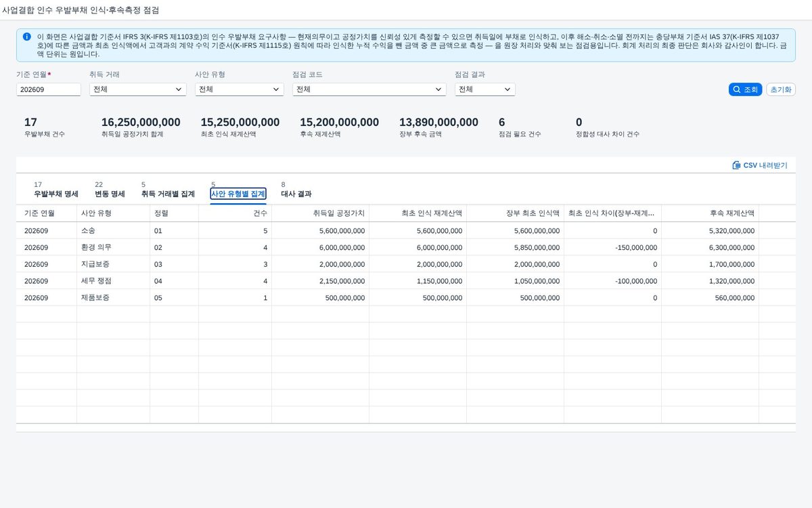
Task: Click the information icon in the blue banner
Action: (26, 37)
